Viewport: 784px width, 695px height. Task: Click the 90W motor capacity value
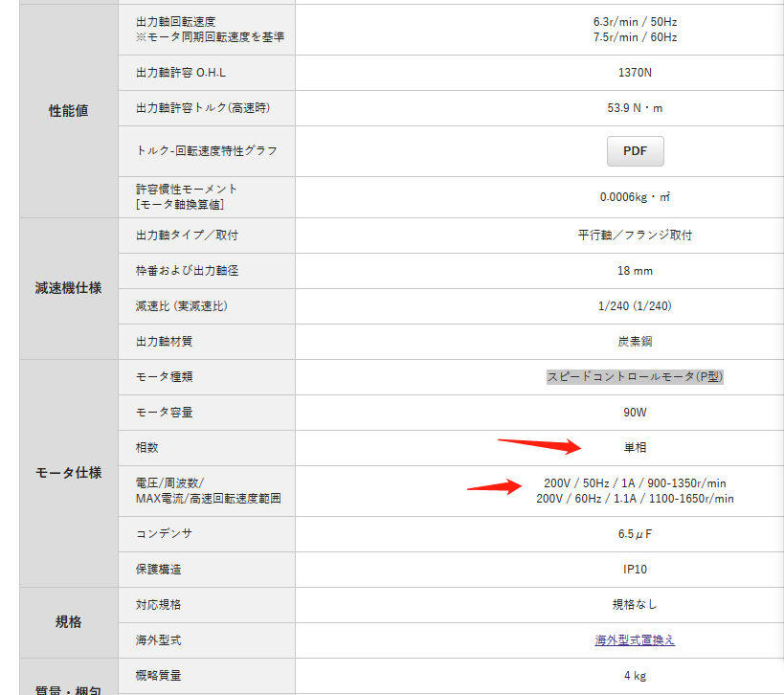[x=635, y=413]
